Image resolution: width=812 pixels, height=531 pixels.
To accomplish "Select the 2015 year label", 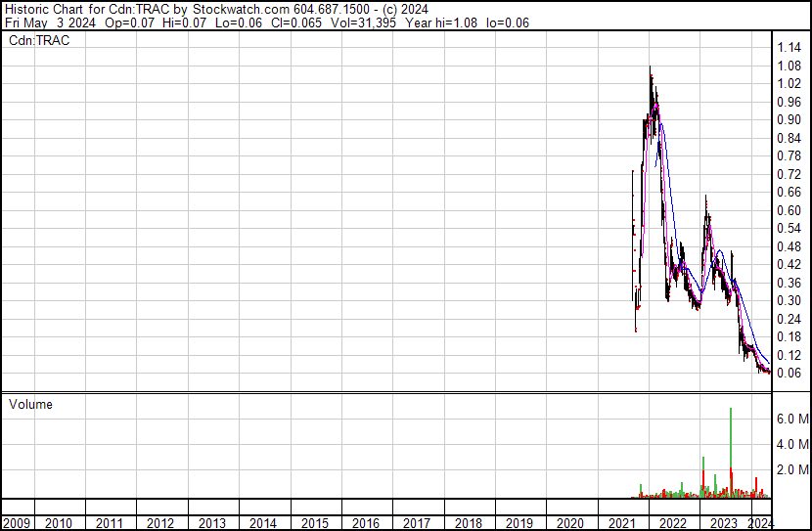I will pyautogui.click(x=315, y=523).
